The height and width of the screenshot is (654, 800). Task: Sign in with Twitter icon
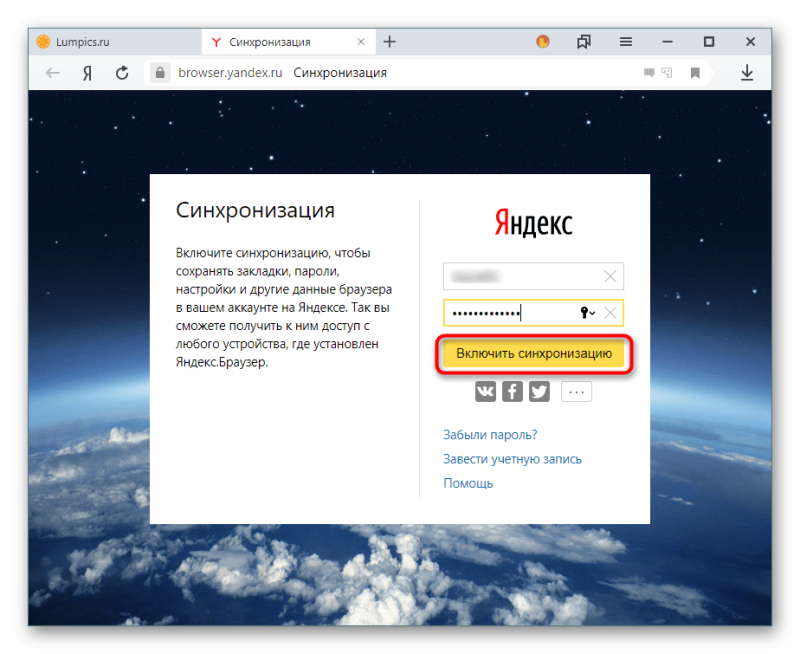539,392
